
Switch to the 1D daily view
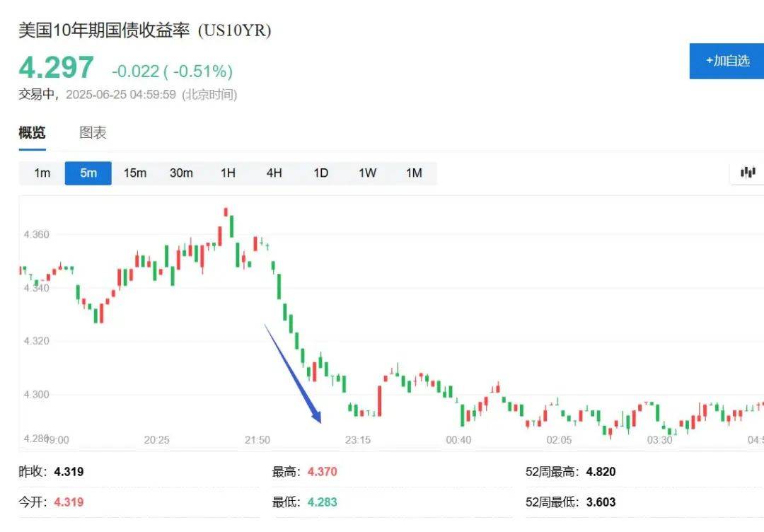[x=320, y=173]
